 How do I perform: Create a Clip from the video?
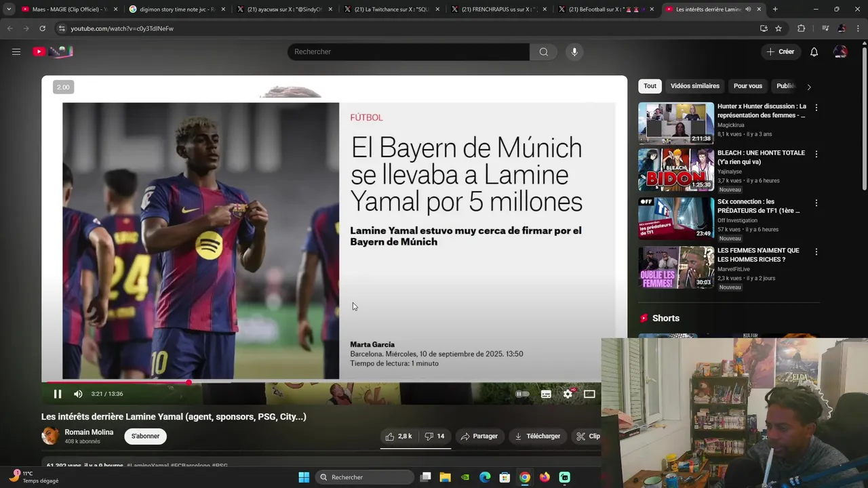coord(587,436)
